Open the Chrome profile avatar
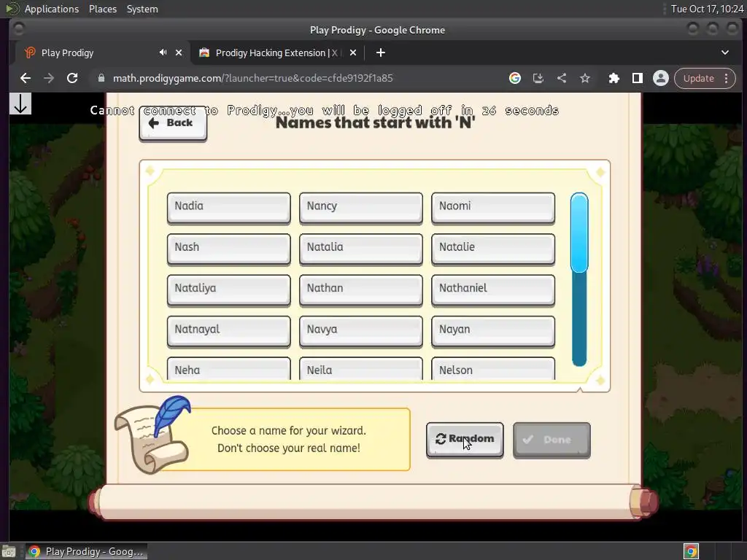Image resolution: width=747 pixels, height=560 pixels. coord(661,78)
